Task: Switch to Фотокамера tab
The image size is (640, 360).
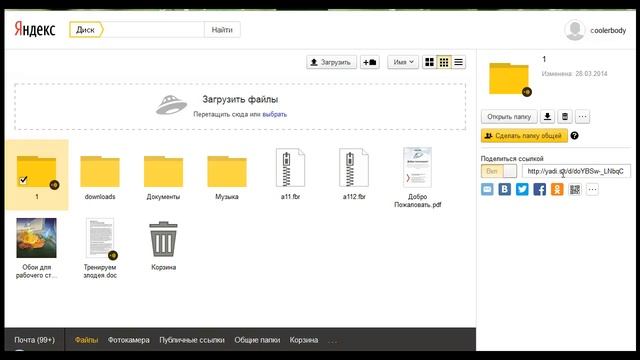Action: point(129,340)
